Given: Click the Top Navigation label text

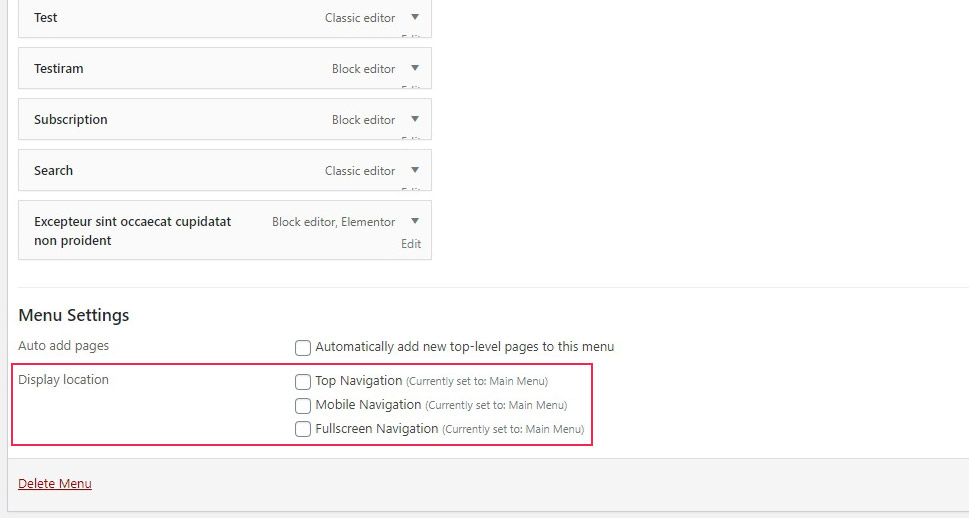Looking at the screenshot, I should 358,381.
